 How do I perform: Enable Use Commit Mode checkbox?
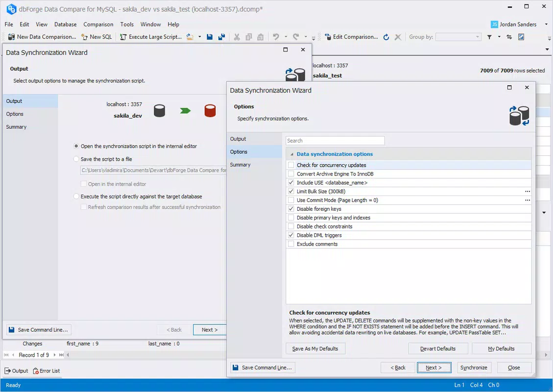(x=291, y=200)
